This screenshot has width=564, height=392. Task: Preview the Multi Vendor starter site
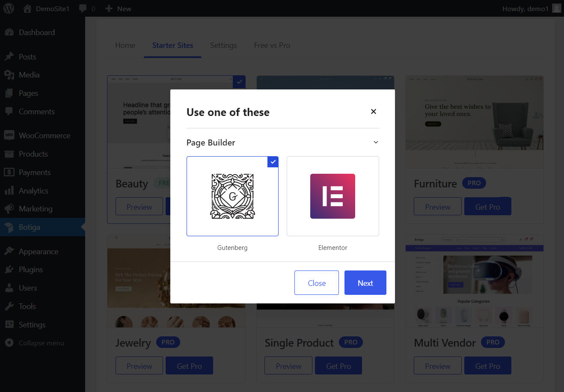click(x=438, y=366)
